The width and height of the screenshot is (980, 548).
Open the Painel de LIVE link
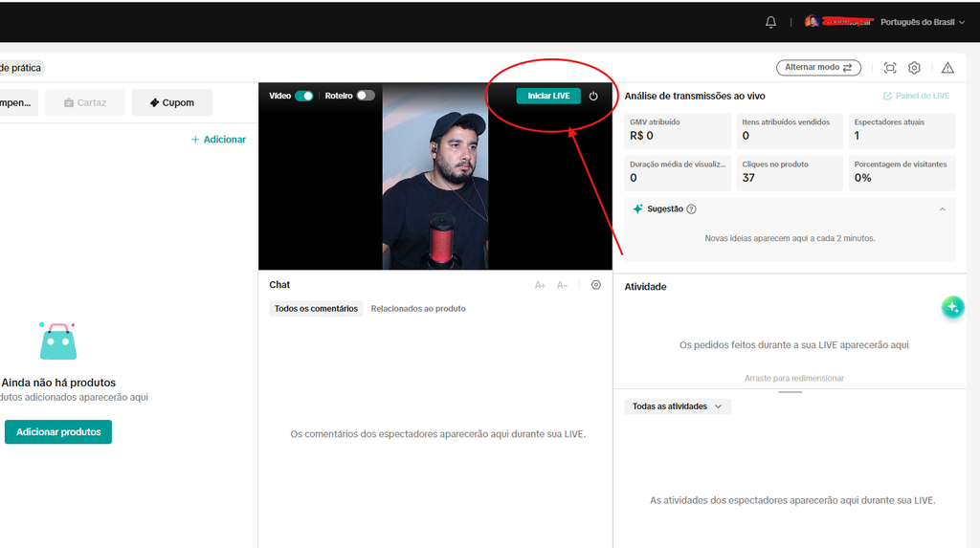916,96
